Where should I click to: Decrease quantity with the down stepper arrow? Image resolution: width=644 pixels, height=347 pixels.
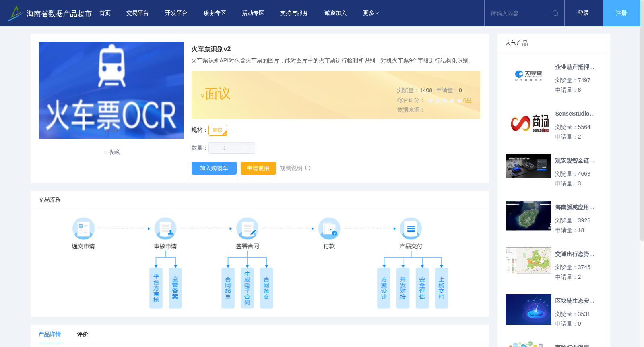(x=249, y=150)
